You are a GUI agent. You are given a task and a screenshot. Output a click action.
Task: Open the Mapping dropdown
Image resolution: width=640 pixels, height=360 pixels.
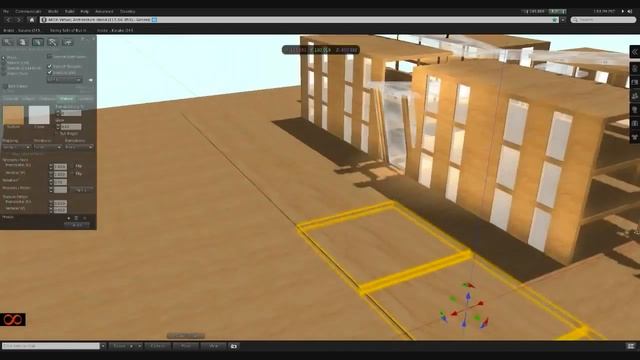(x=16, y=147)
